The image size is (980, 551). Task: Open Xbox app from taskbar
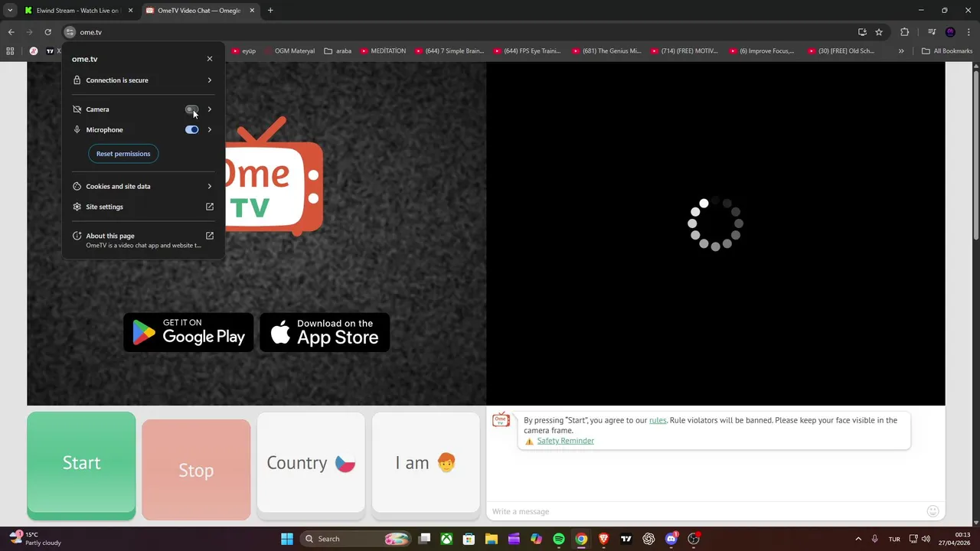click(446, 539)
